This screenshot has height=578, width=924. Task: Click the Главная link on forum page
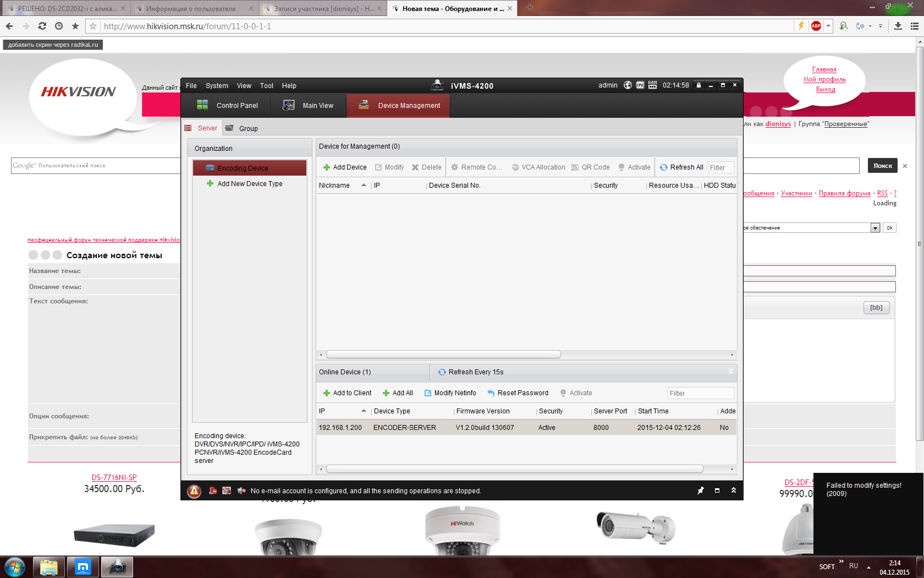click(824, 69)
